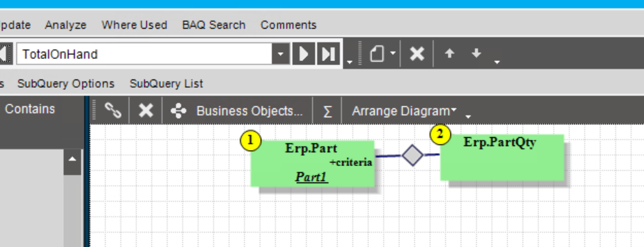This screenshot has width=644, height=247.
Task: Expand the new subquery dropdown arrow
Action: pos(392,54)
